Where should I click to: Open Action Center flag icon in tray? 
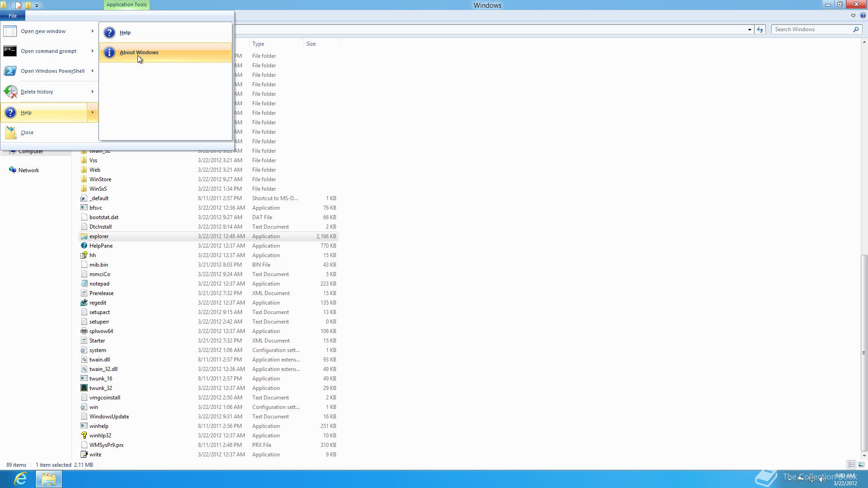coord(800,479)
